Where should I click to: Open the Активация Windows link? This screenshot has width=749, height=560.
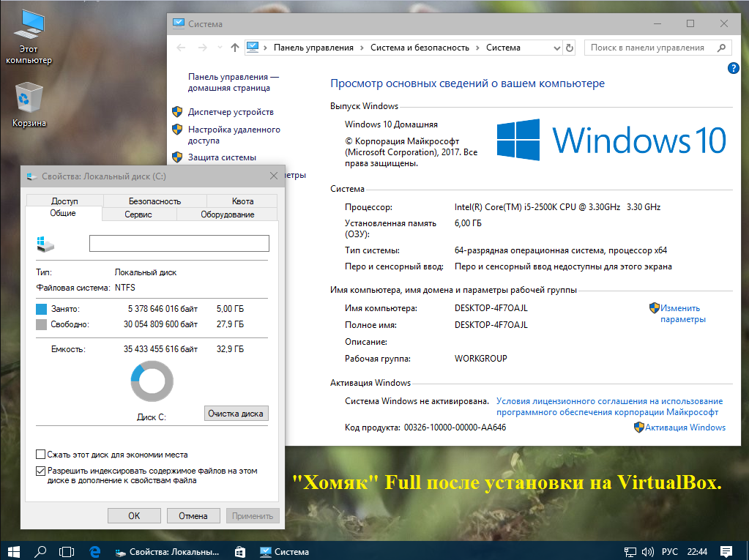coord(685,428)
